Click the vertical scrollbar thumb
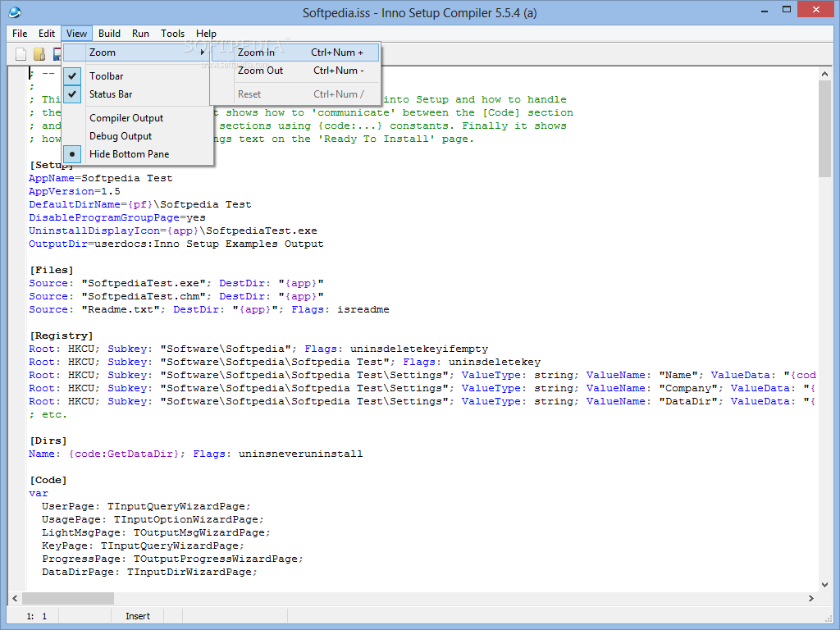This screenshot has width=840, height=630. [824, 129]
